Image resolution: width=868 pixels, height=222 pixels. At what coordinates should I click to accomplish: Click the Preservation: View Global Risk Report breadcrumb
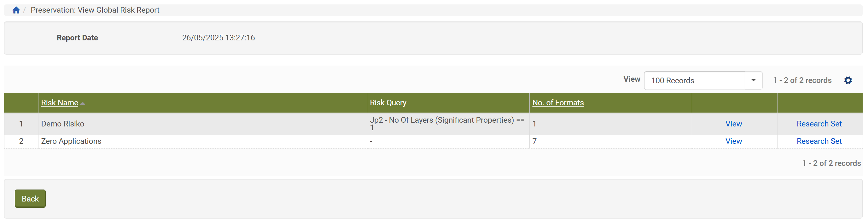coord(95,10)
